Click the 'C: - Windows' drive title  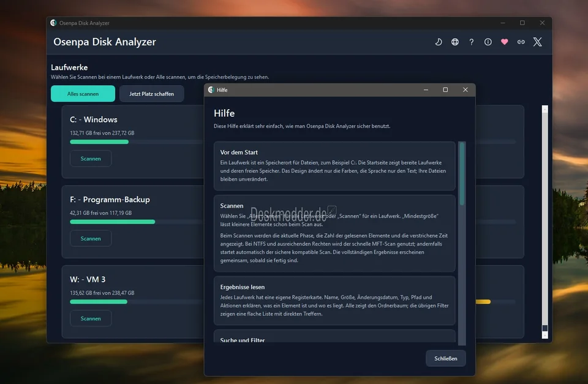coord(93,119)
